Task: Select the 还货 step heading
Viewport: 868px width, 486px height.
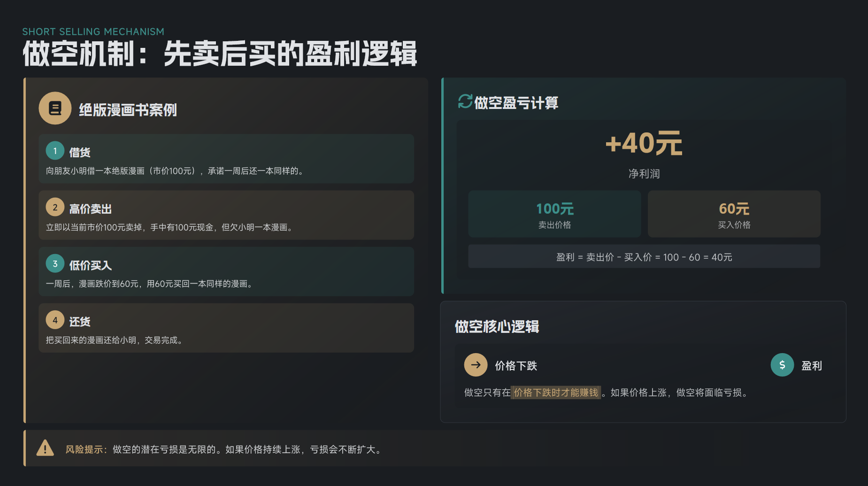Action: (x=80, y=322)
